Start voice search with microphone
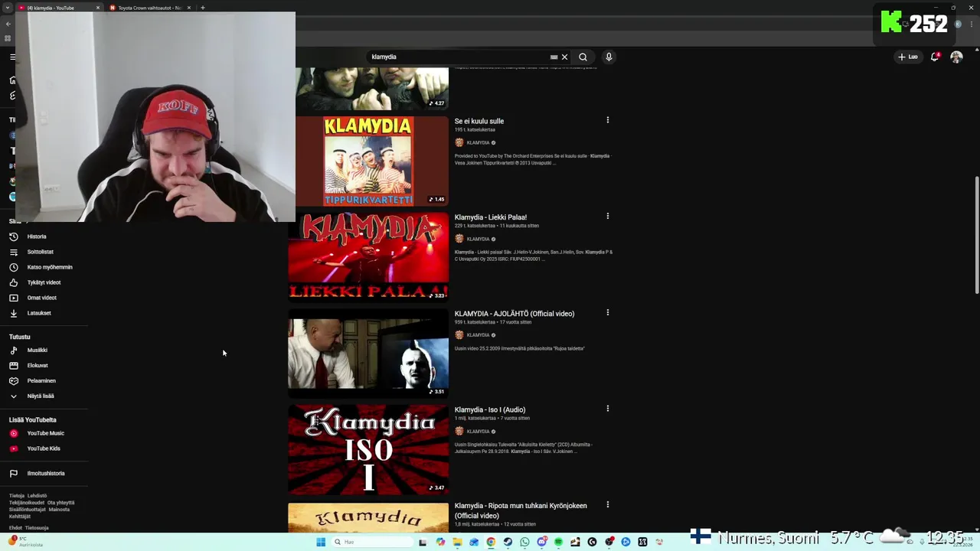The height and width of the screenshot is (551, 980). pos(609,57)
